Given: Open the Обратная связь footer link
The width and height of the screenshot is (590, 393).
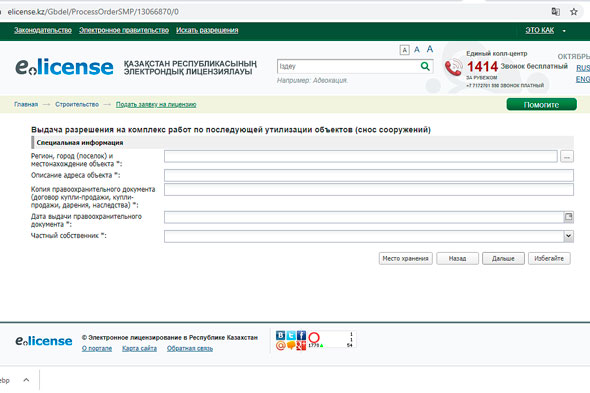Looking at the screenshot, I should pos(190,349).
